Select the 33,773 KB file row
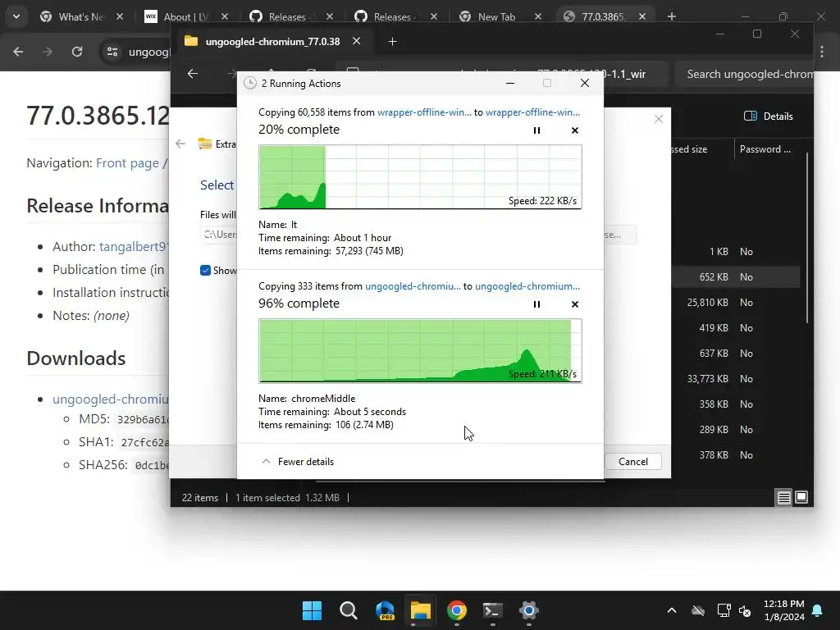Image resolution: width=840 pixels, height=630 pixels. [735, 379]
